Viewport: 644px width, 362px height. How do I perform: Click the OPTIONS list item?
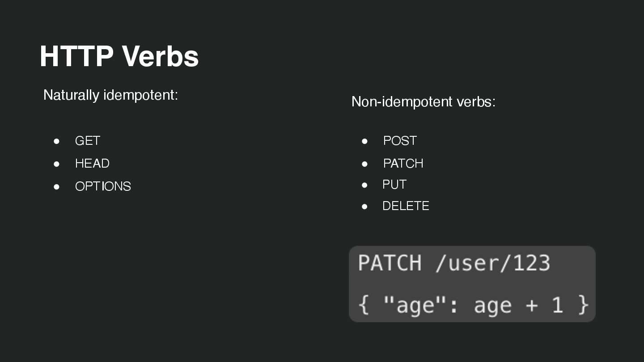103,186
